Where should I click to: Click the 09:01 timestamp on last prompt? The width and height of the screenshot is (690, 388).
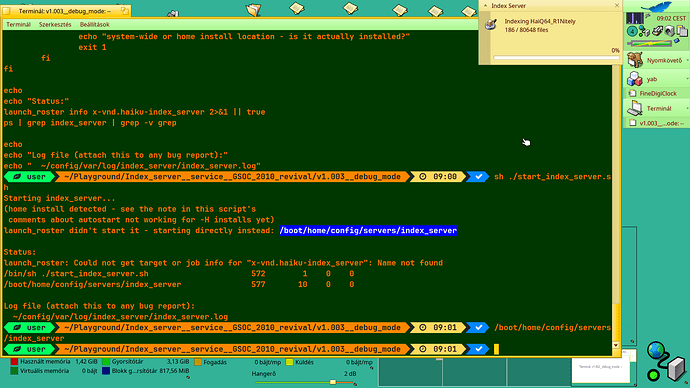pos(445,349)
